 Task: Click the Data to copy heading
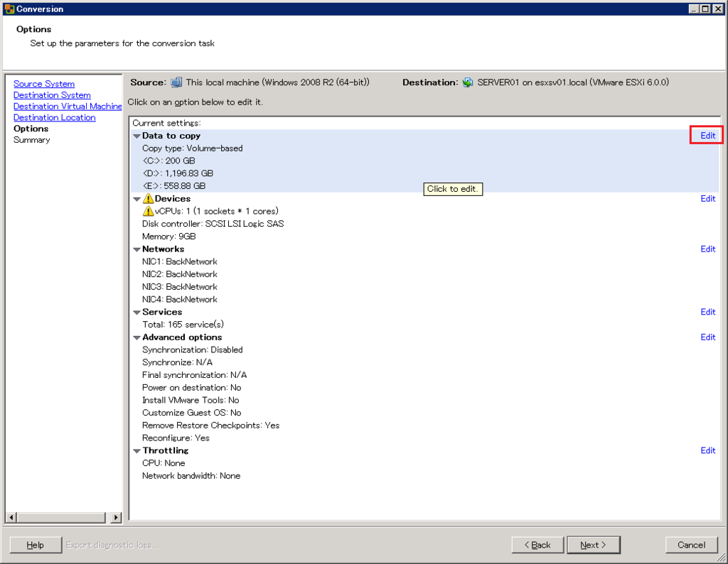point(171,136)
